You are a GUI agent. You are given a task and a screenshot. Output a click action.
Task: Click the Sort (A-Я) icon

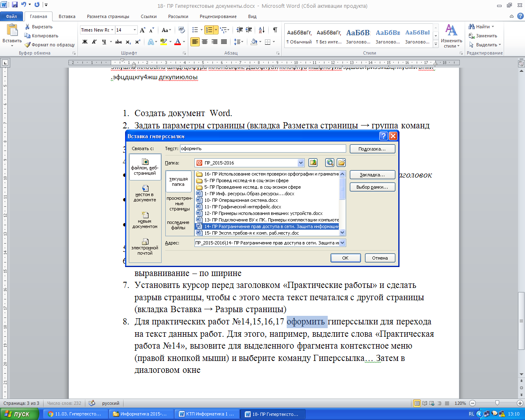pyautogui.click(x=262, y=30)
